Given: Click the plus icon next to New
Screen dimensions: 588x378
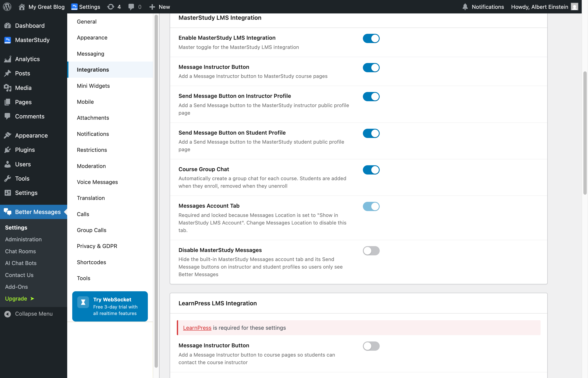Looking at the screenshot, I should click(152, 7).
